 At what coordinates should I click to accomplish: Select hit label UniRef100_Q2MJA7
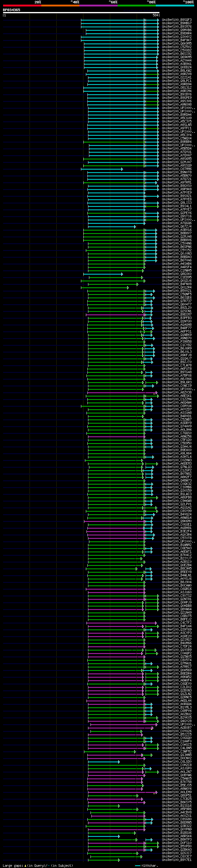[177, 162]
